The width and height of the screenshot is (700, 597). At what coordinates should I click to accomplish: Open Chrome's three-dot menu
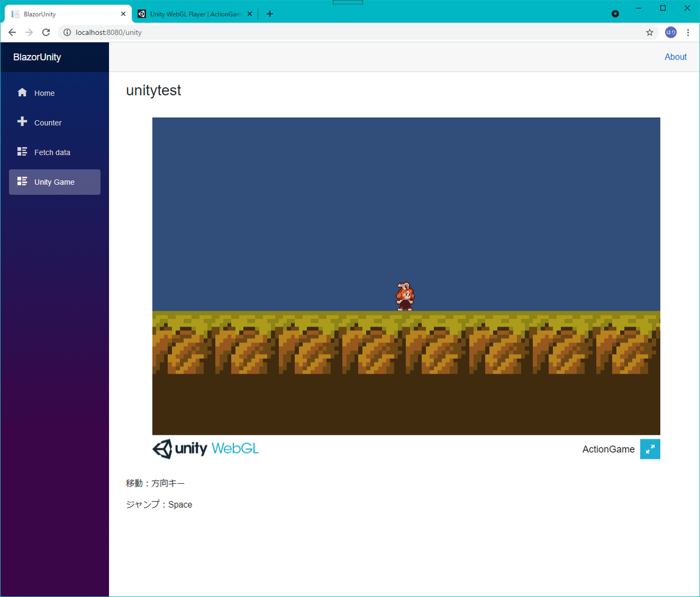click(x=688, y=32)
